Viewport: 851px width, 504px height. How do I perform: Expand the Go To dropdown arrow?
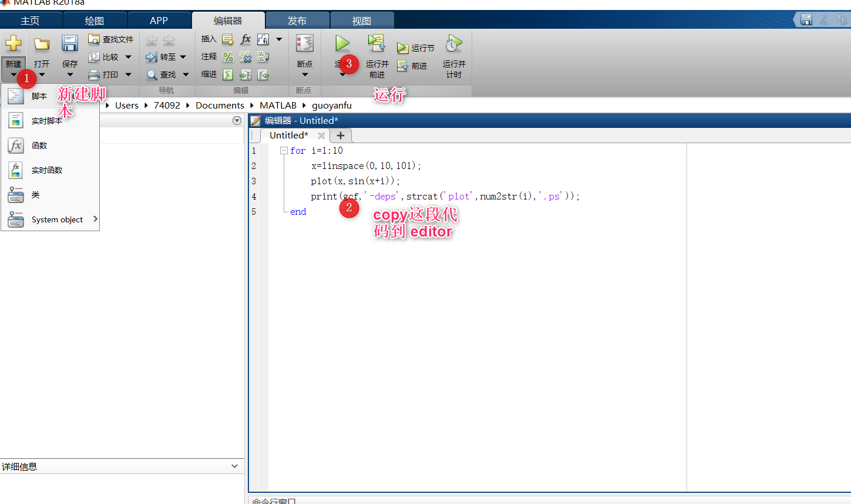183,57
